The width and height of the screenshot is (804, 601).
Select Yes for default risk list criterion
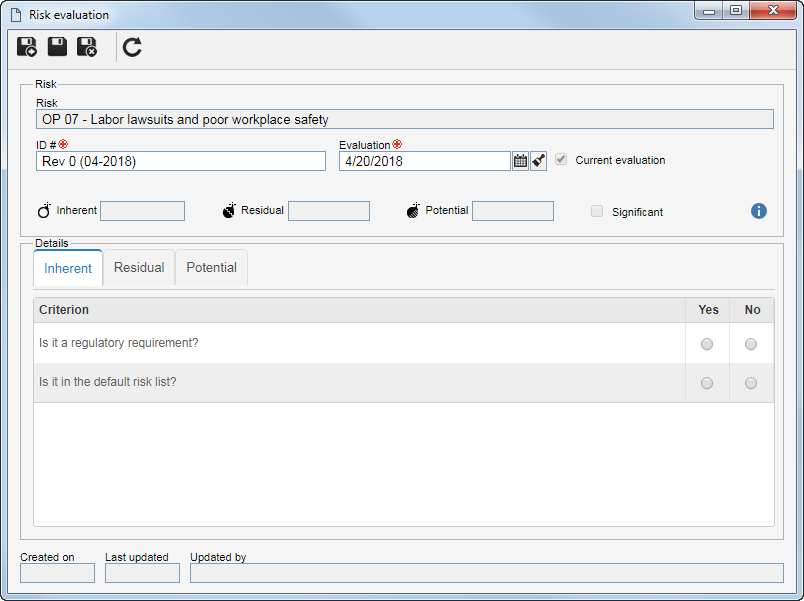coord(707,383)
